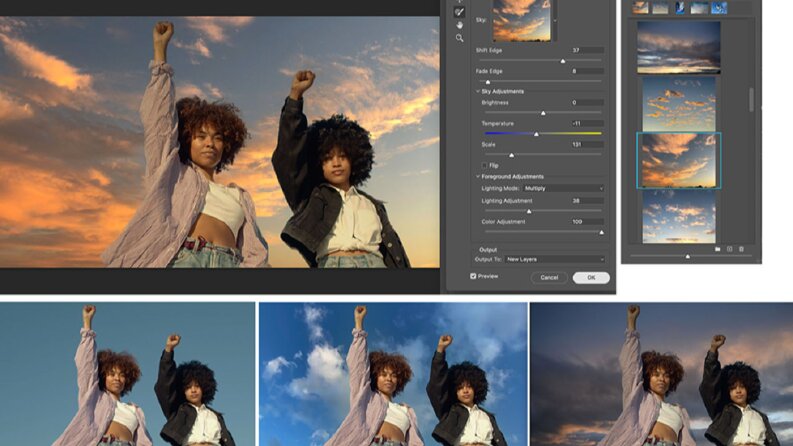Click the 'Lighting Mode:' label

(500, 188)
